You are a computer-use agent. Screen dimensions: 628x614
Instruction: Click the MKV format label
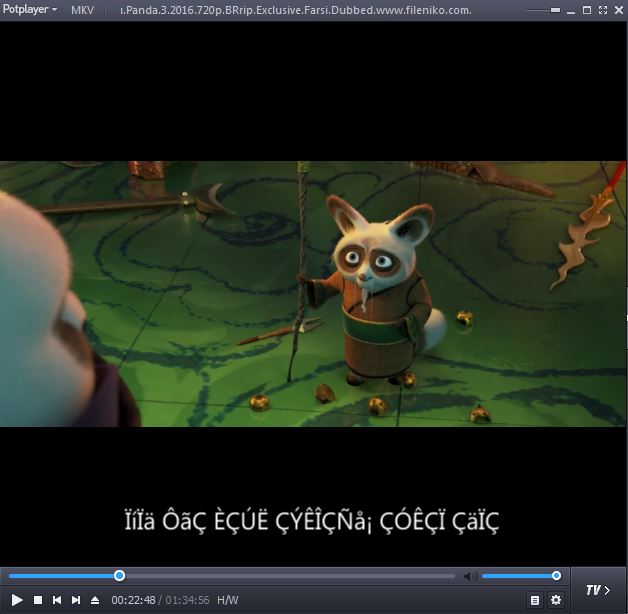coord(83,10)
